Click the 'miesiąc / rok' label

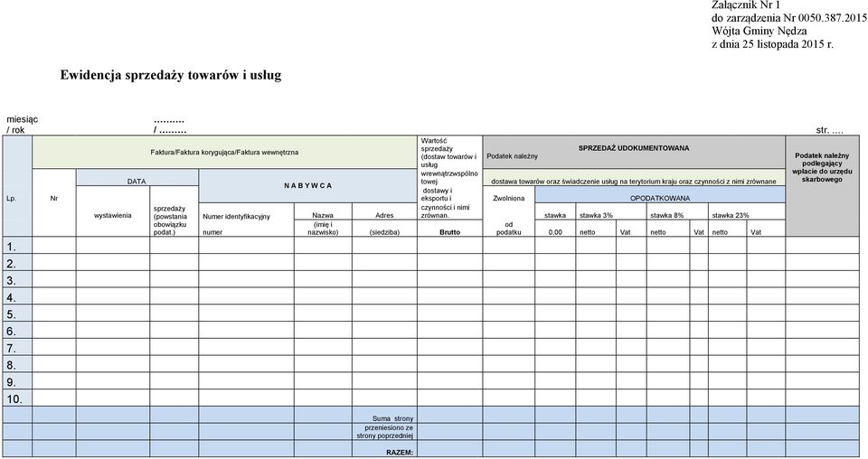click(x=22, y=125)
